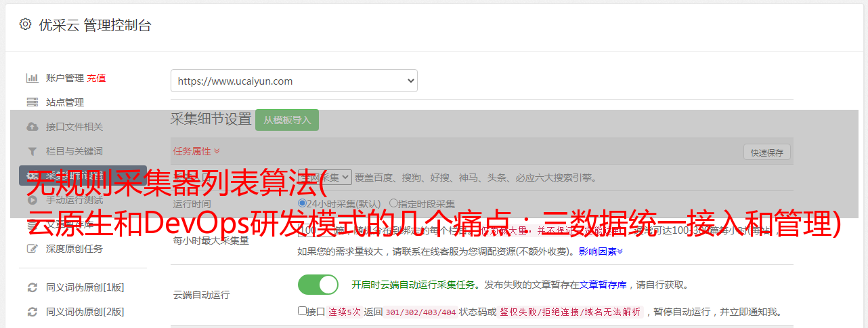Click the gear icon beside 优采云 管理控制台
This screenshot has width=868, height=328.
tap(25, 24)
